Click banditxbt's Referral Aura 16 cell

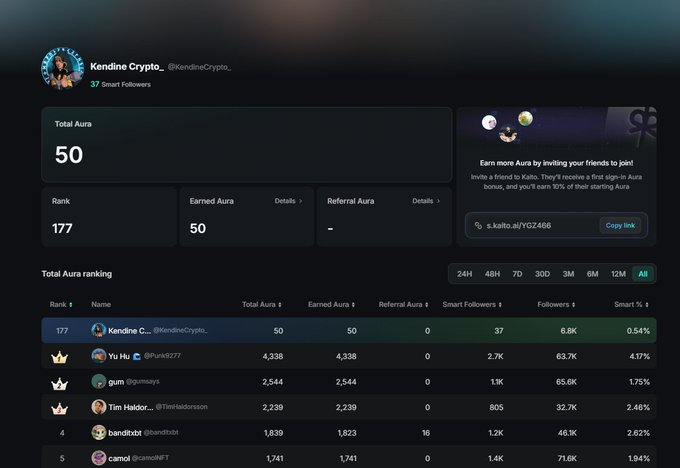click(x=426, y=433)
